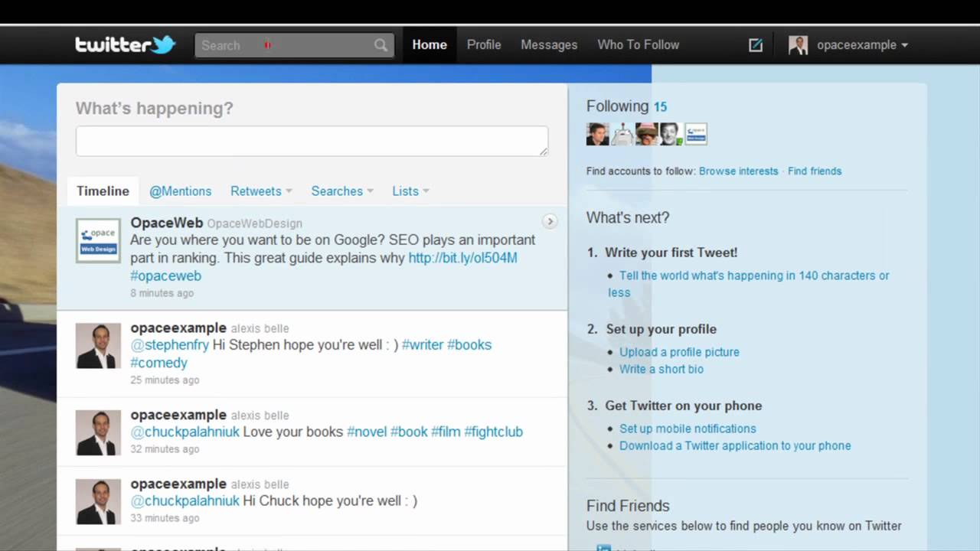Open the Messages menu item
The height and width of the screenshot is (551, 980).
point(549,45)
